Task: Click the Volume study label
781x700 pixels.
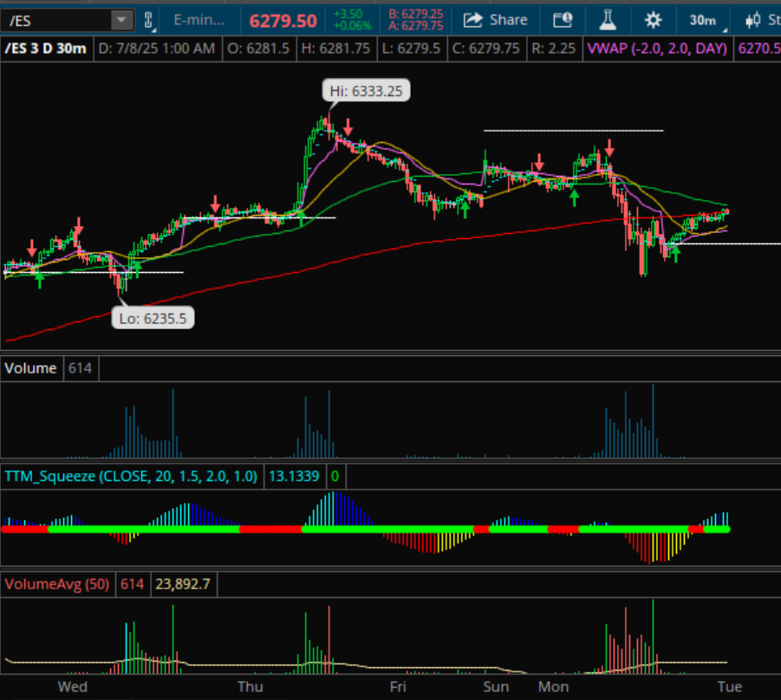Action: click(x=30, y=368)
